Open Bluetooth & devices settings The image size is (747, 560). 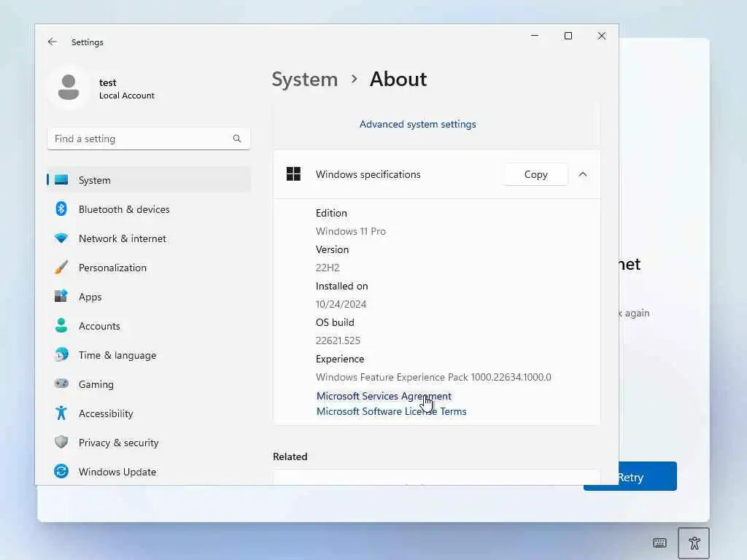click(149, 209)
